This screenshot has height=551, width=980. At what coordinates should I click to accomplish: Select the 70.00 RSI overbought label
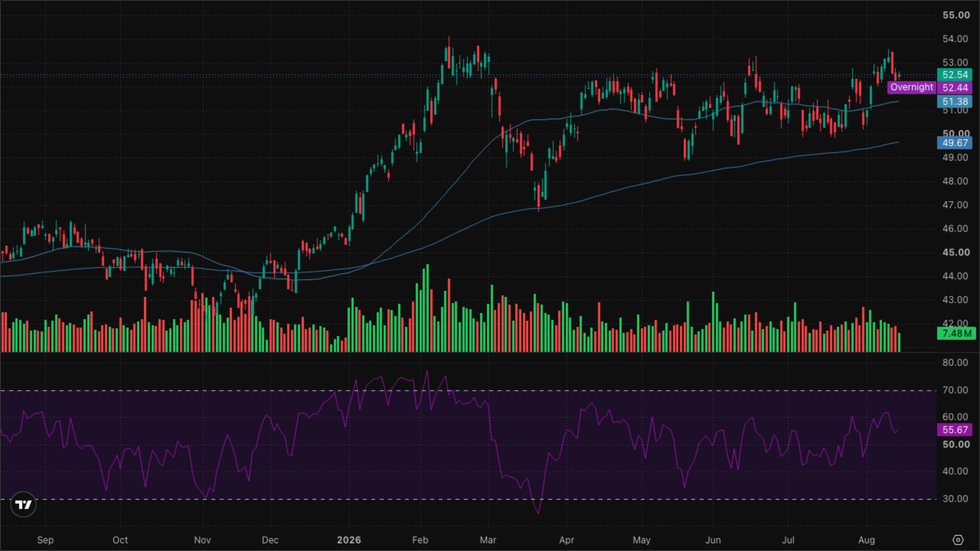point(955,390)
